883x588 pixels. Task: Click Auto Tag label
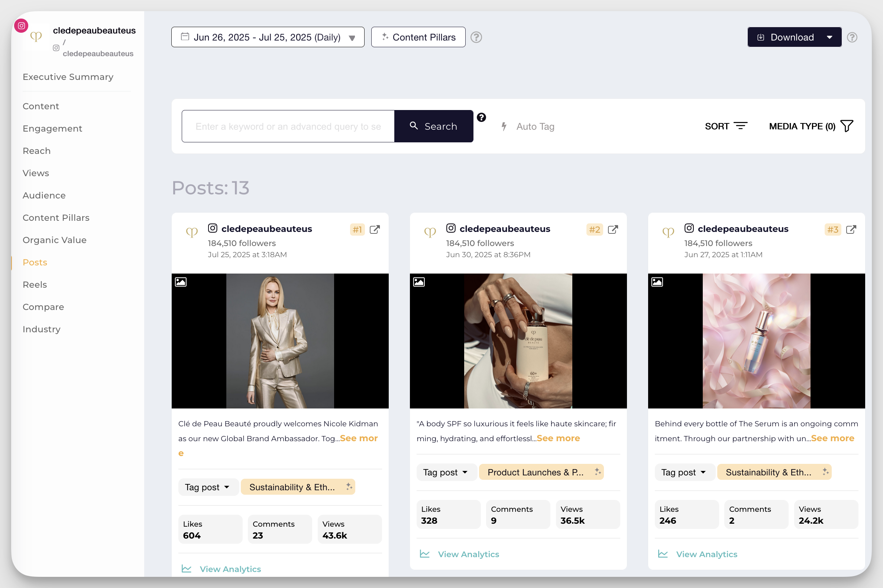click(x=535, y=127)
